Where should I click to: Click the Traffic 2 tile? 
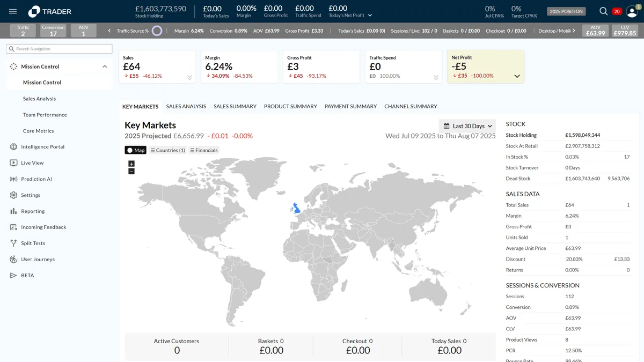[23, 31]
